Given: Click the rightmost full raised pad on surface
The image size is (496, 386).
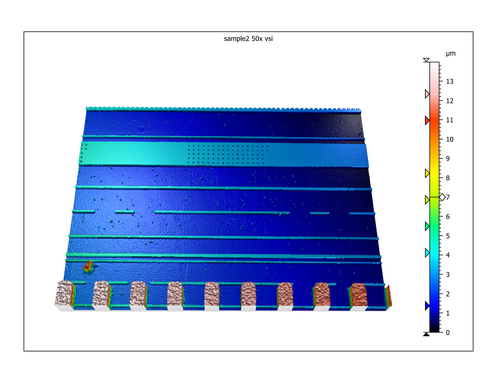Looking at the screenshot, I should [x=358, y=294].
